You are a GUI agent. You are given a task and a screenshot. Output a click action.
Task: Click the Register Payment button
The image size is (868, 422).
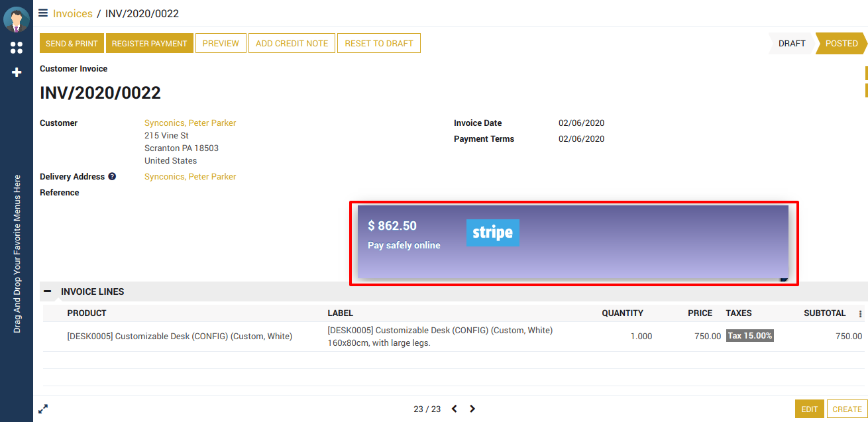(x=149, y=44)
